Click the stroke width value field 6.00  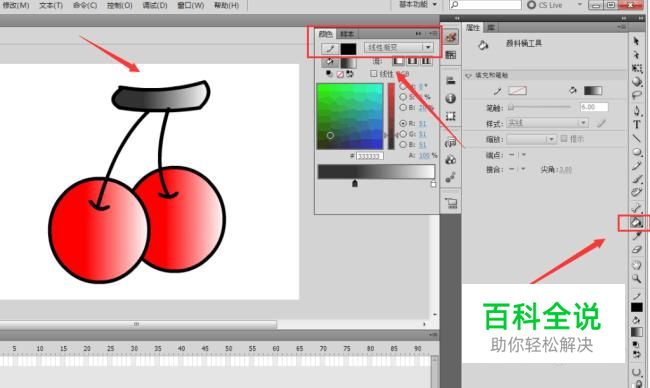pyautogui.click(x=594, y=107)
